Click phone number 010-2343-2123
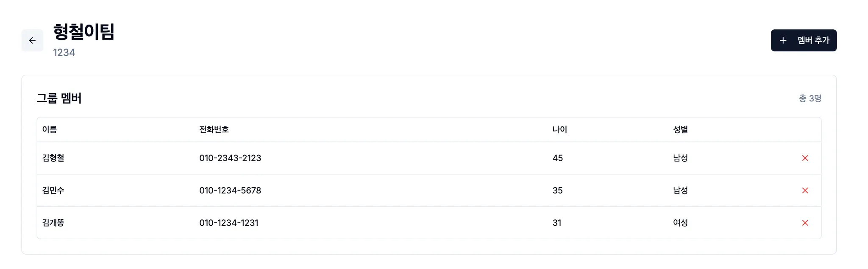This screenshot has width=868, height=269. pyautogui.click(x=230, y=158)
